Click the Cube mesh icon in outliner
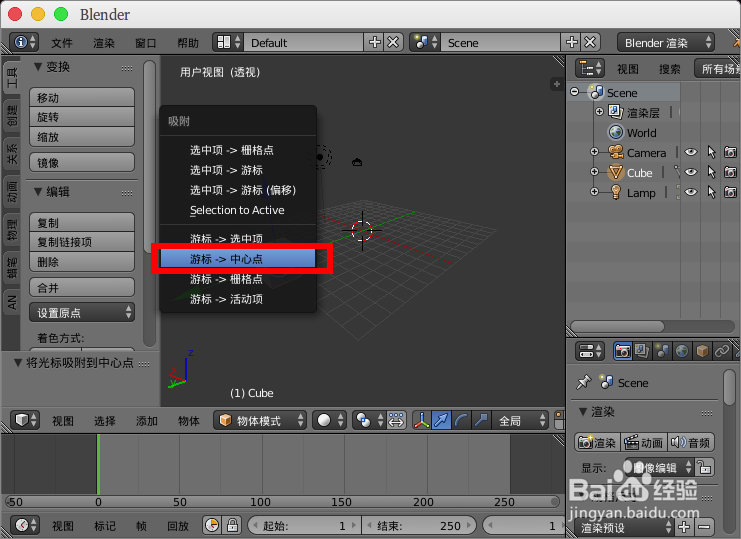This screenshot has width=741, height=539. pos(616,172)
